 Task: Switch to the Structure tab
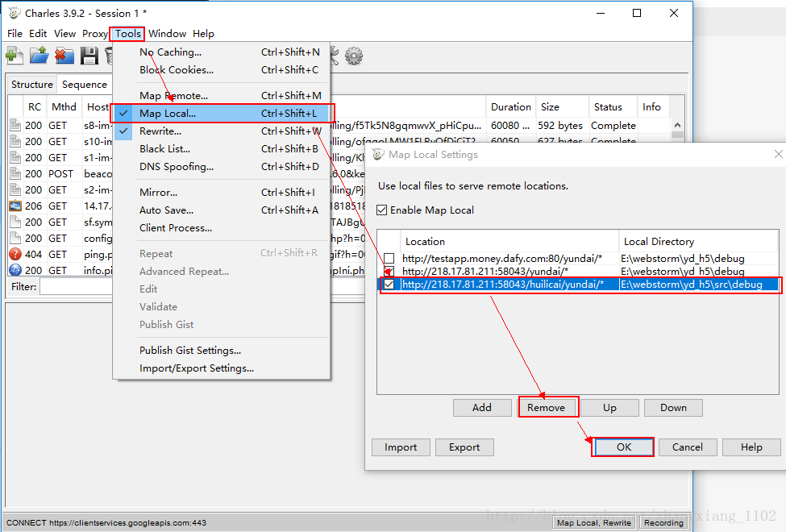31,85
